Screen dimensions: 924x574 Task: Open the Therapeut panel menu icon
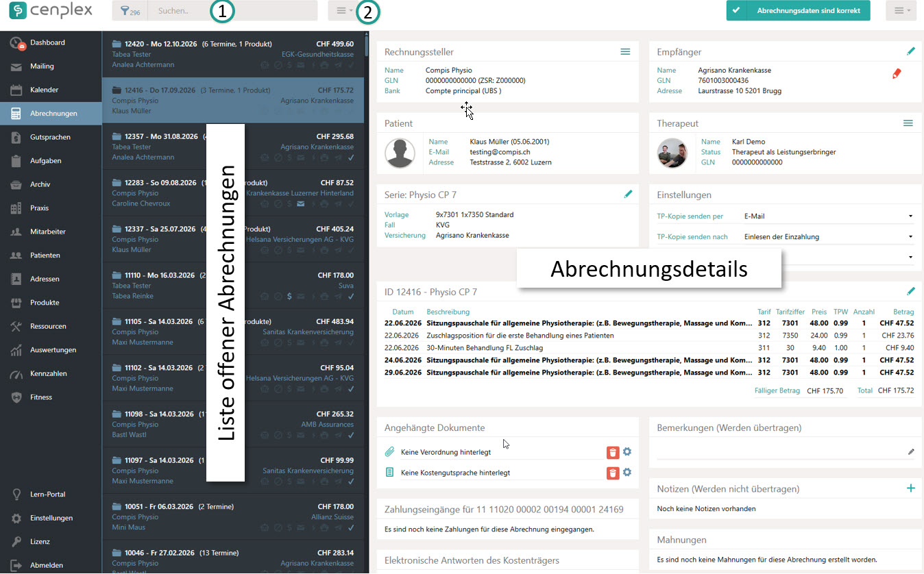pos(908,123)
